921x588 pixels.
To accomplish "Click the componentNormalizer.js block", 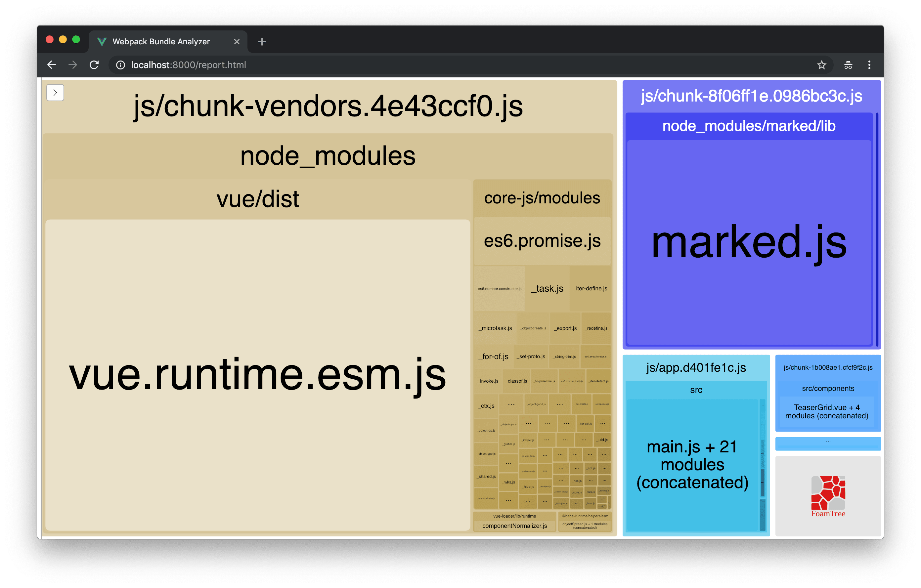I will pyautogui.click(x=514, y=526).
